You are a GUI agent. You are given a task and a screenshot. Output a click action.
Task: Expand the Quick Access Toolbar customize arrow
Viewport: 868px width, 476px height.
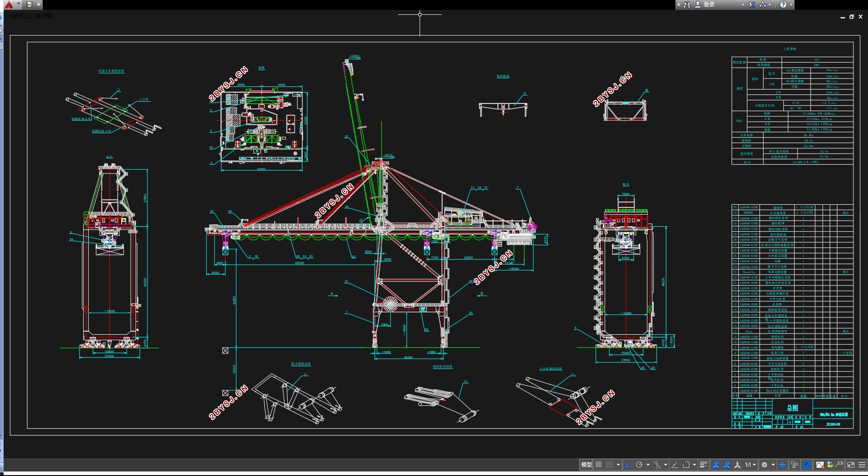[39, 4]
